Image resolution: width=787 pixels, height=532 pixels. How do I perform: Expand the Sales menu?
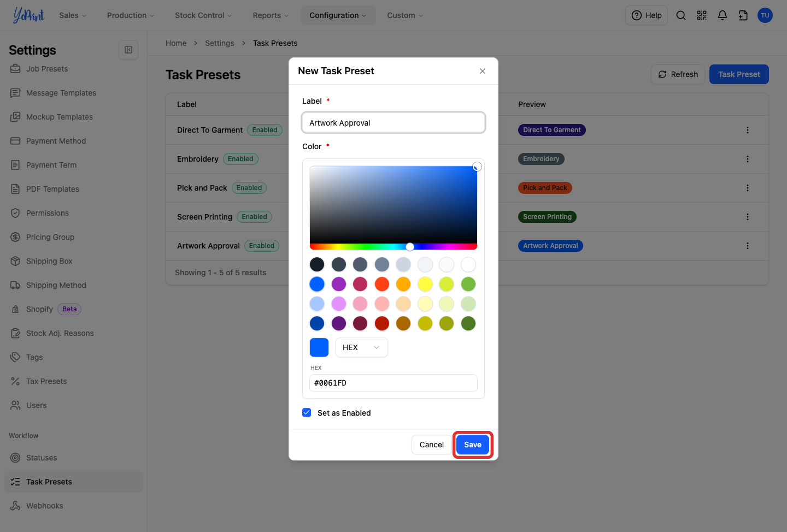[x=73, y=15]
